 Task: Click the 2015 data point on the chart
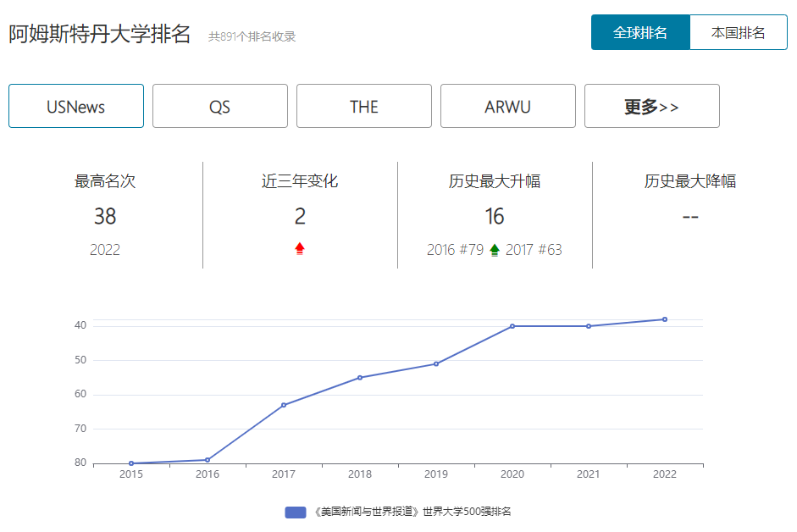(x=130, y=461)
